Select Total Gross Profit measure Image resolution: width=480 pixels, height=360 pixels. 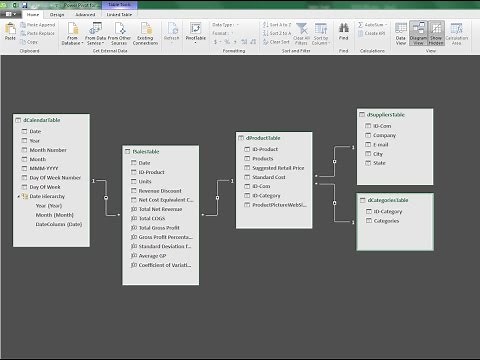(159, 228)
